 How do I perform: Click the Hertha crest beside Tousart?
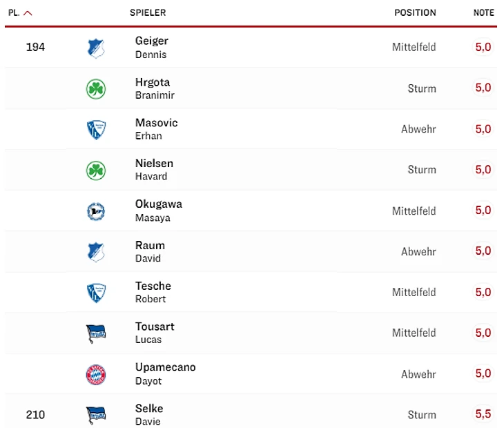pyautogui.click(x=96, y=333)
